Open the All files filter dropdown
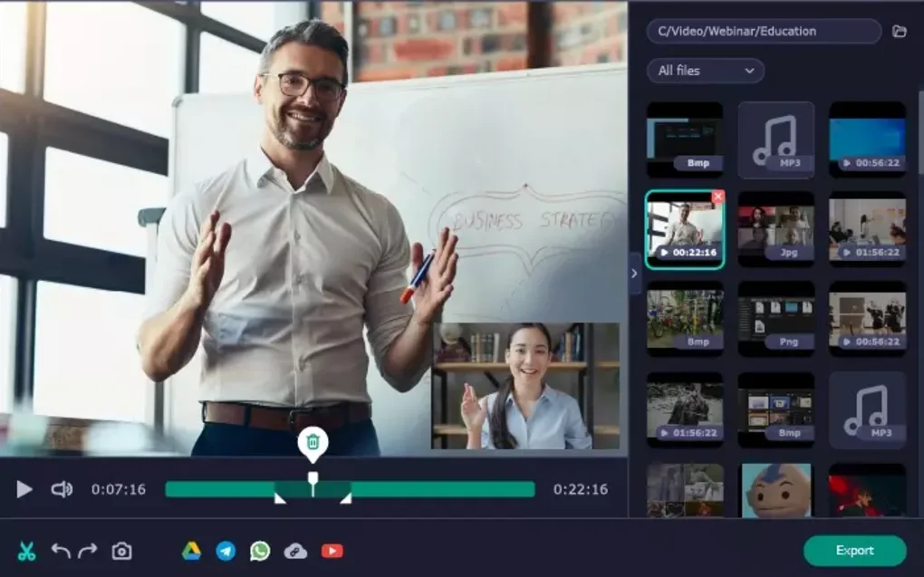The height and width of the screenshot is (577, 924). point(705,71)
